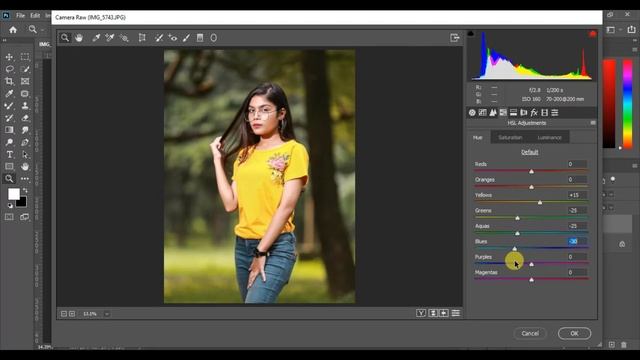
Task: Click the Yellows hue slider handle
Action: coord(540,202)
